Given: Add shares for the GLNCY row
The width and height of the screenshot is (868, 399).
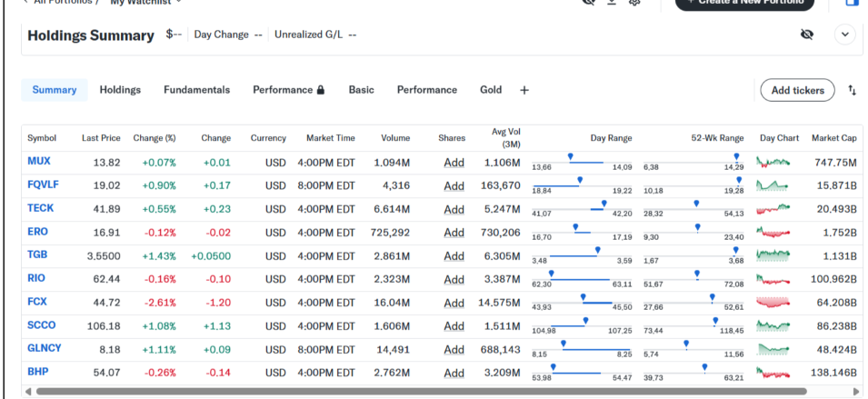Looking at the screenshot, I should (454, 349).
